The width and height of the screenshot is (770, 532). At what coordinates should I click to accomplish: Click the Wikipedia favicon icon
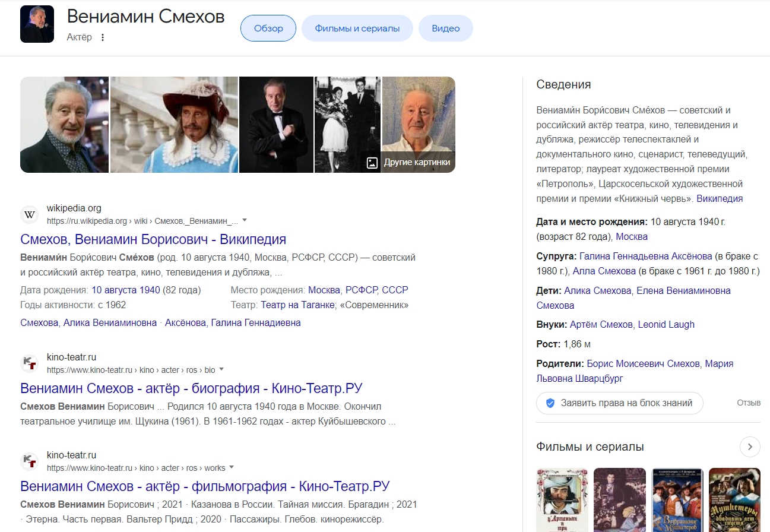click(30, 214)
